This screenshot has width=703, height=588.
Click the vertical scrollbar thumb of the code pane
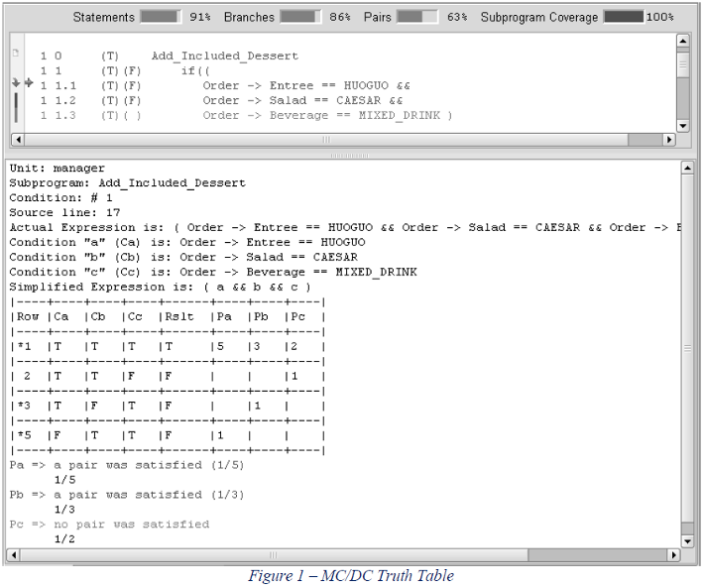click(682, 63)
